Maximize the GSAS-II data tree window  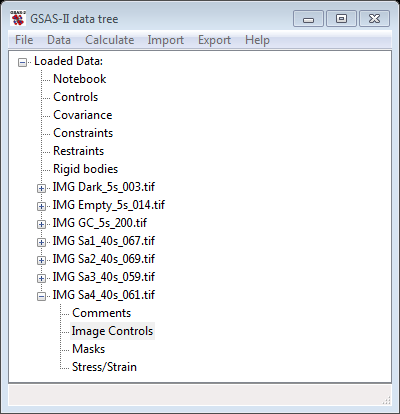[x=341, y=18]
